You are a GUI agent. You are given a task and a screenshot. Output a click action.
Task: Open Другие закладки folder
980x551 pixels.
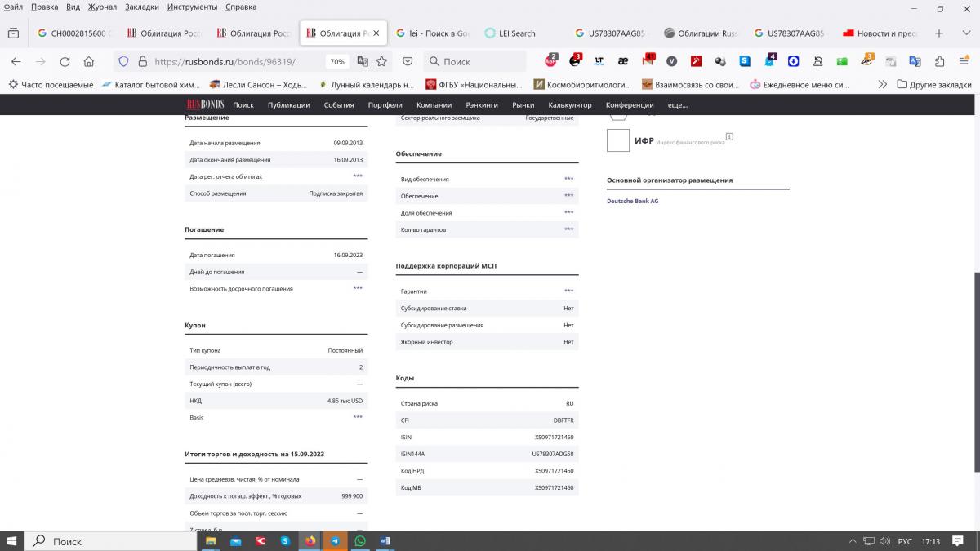934,84
